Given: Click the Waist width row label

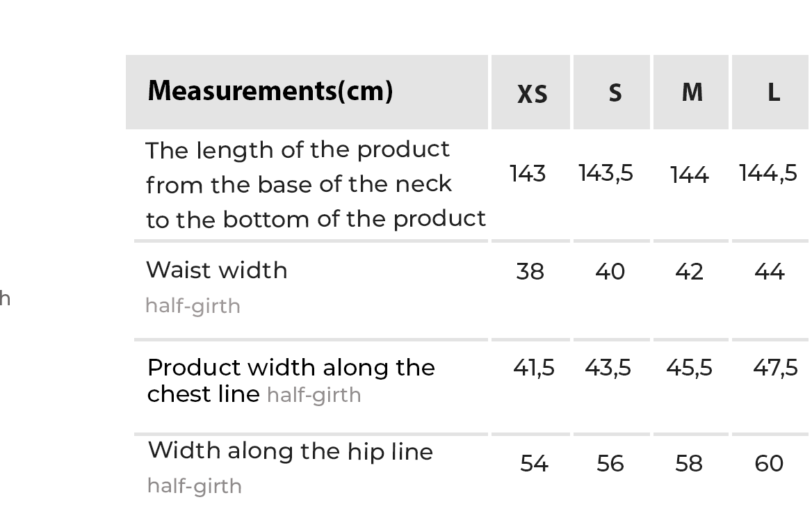Looking at the screenshot, I should click(x=216, y=270).
